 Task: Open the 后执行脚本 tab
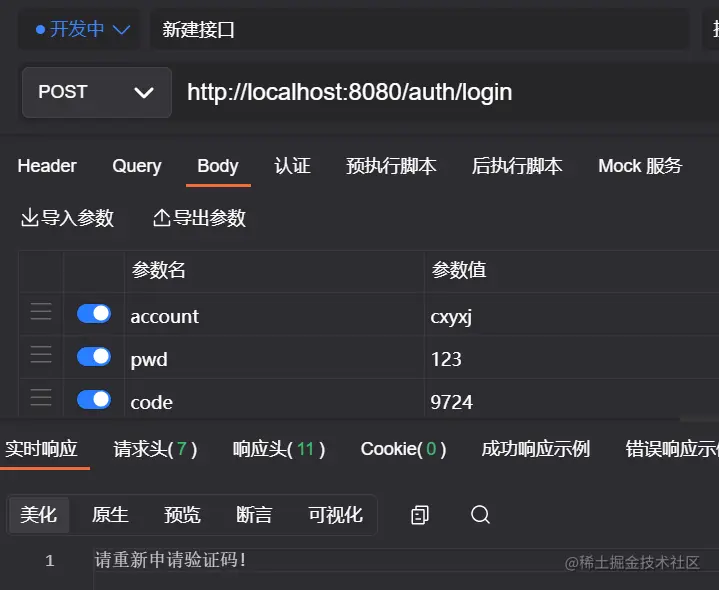[x=517, y=166]
